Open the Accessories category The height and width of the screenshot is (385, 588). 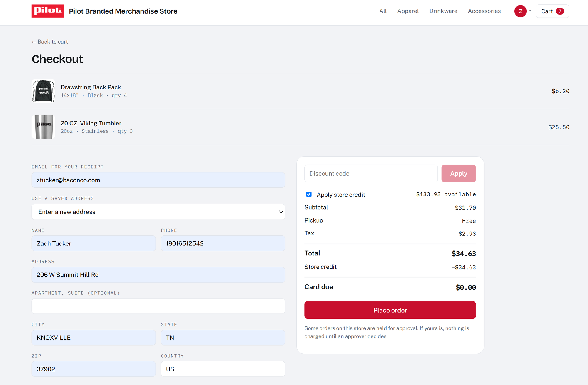pyautogui.click(x=484, y=11)
